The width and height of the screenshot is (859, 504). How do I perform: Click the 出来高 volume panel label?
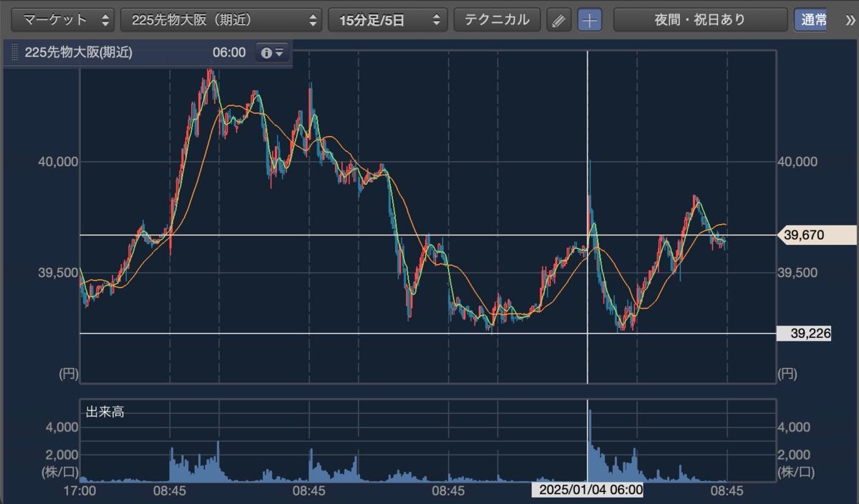[x=105, y=412]
